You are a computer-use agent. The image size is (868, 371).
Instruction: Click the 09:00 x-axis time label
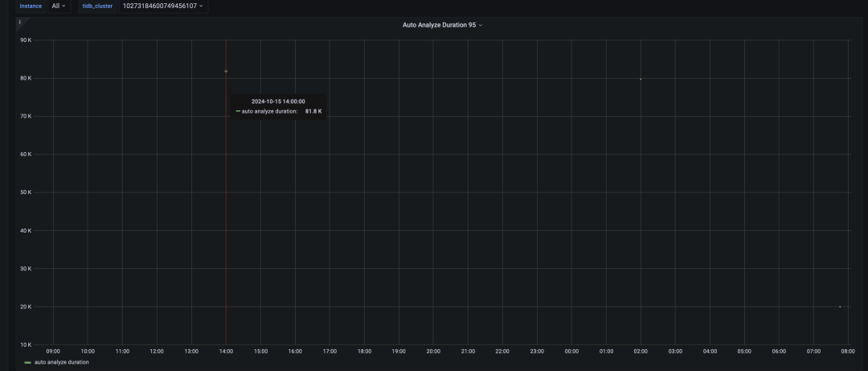coord(53,351)
